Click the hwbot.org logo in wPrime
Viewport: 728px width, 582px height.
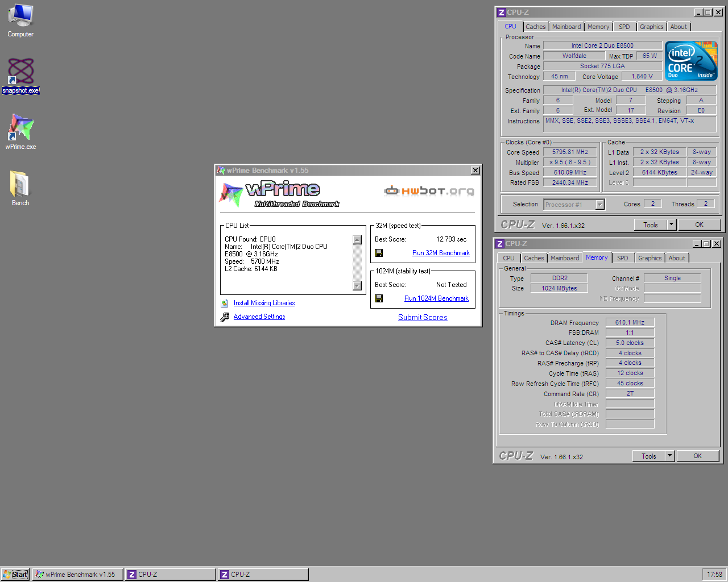click(x=429, y=191)
